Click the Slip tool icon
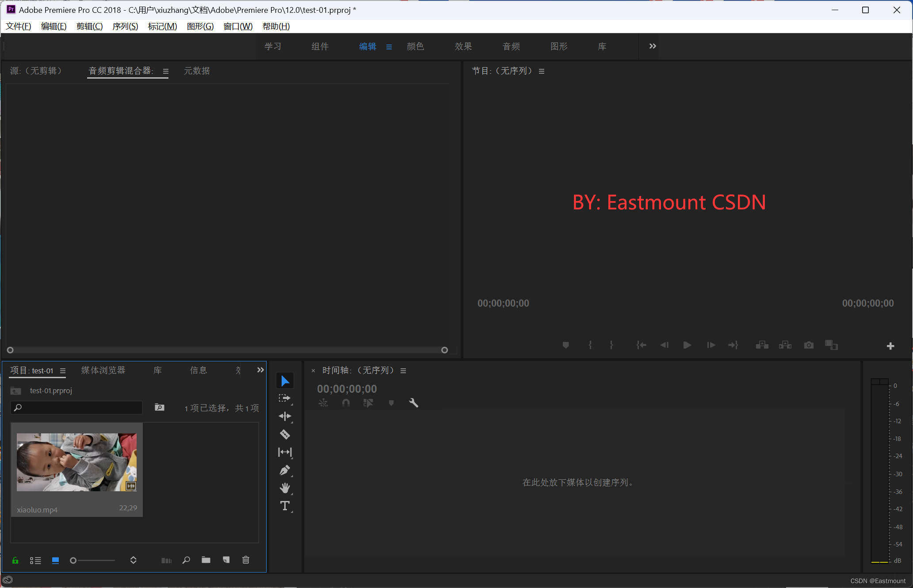The image size is (913, 588). coord(285,452)
